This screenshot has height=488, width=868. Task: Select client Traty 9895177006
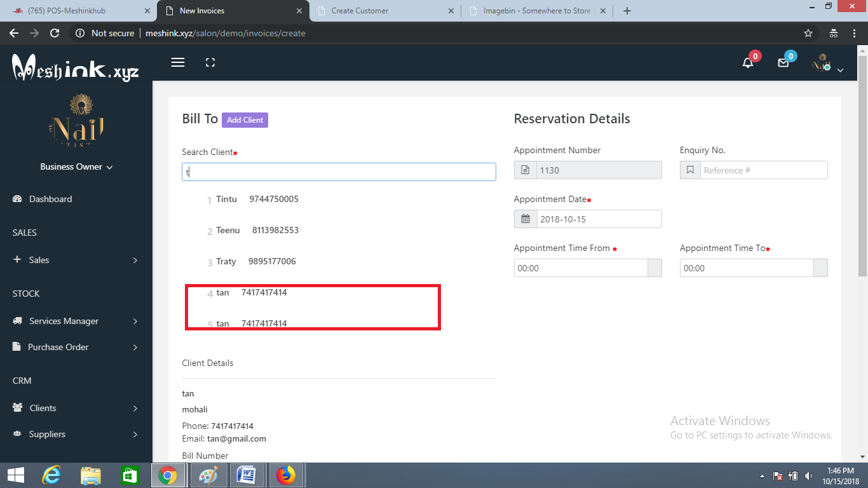[256, 261]
